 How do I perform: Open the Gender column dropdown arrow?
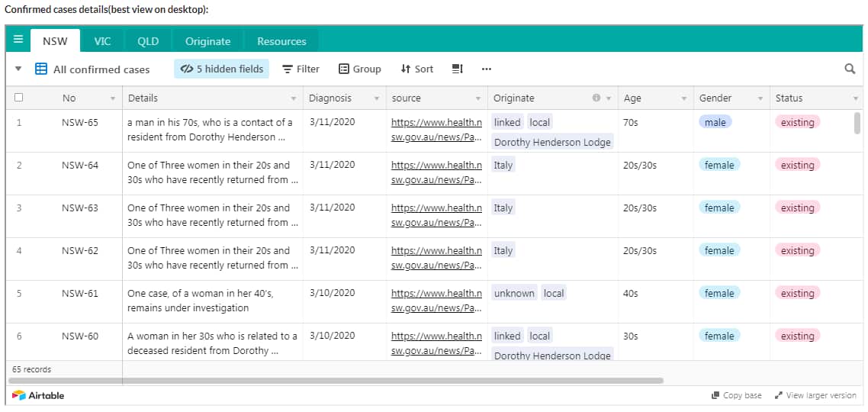click(x=760, y=98)
